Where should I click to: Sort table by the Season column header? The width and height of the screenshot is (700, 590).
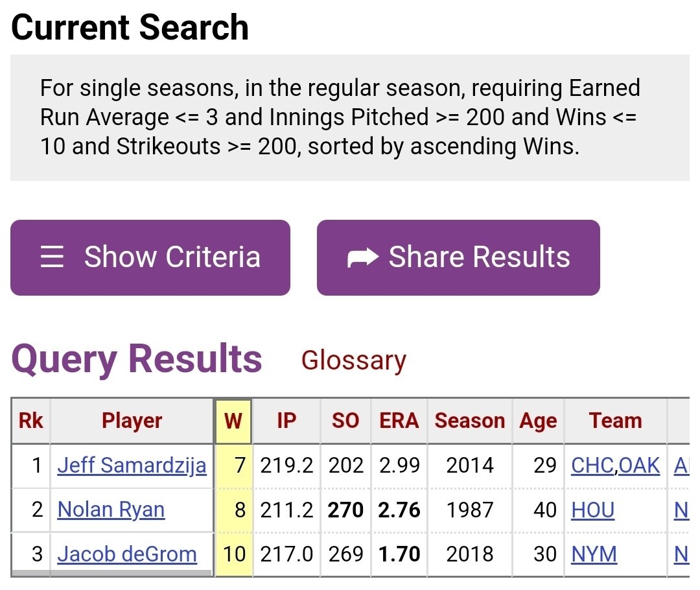pyautogui.click(x=469, y=421)
